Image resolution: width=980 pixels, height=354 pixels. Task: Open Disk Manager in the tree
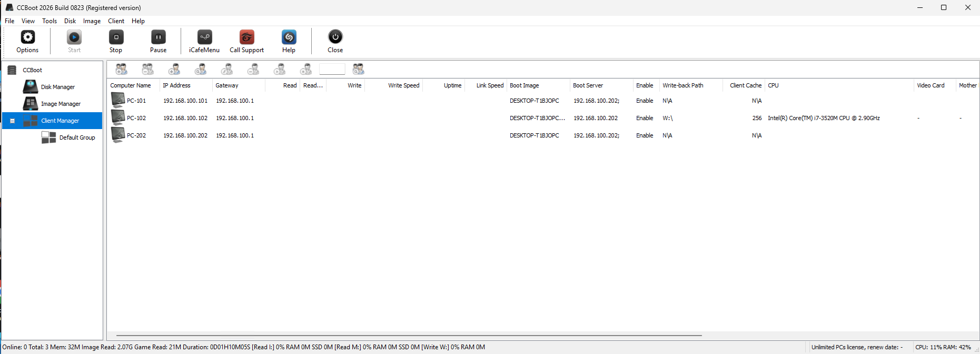58,87
